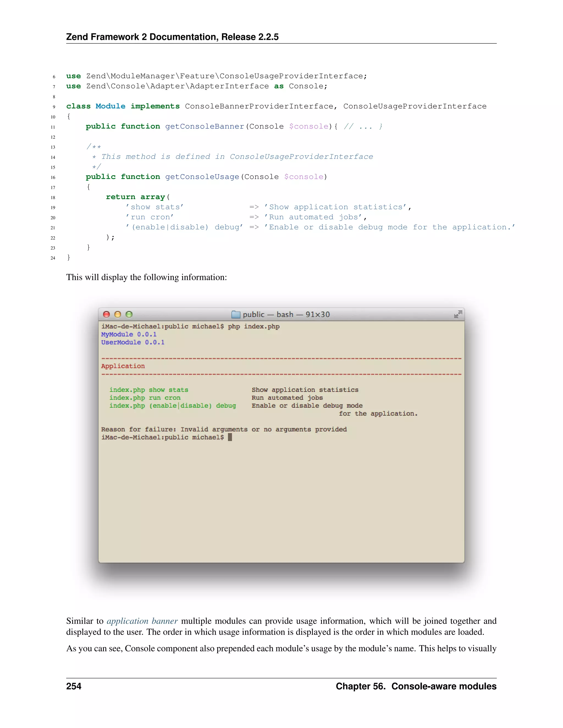Click the yellow minimize button of terminal
Screen dimensions: 563x728
coord(118,314)
